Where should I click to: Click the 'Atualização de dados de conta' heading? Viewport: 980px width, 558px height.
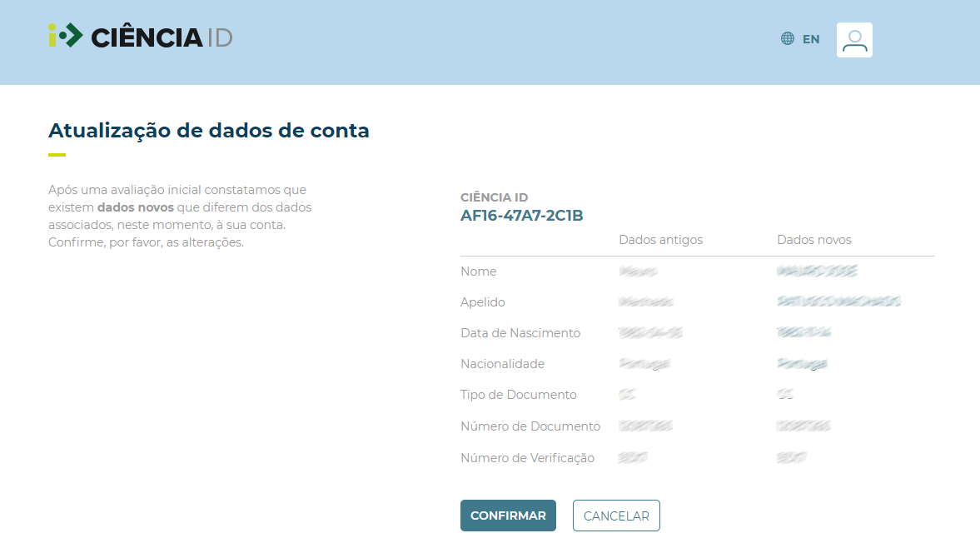(x=209, y=131)
